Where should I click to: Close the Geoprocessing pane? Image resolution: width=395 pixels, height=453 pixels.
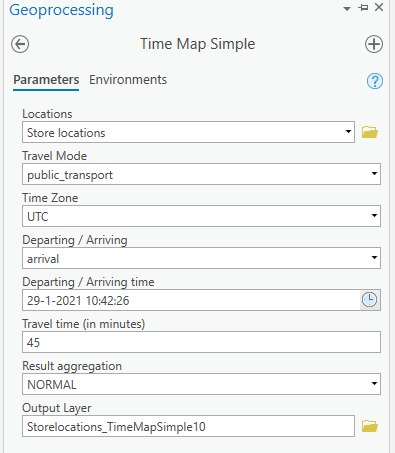pos(379,7)
